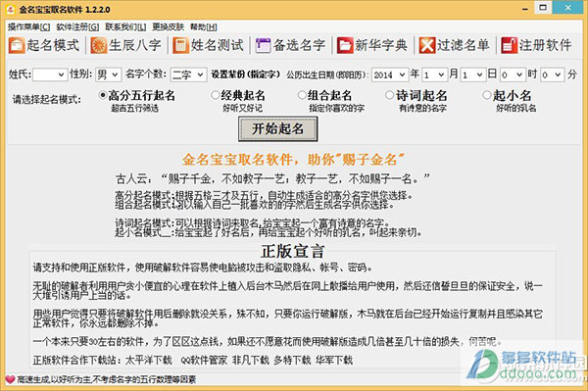
Task: Click the 好听又好记 caption
Action: (243, 109)
